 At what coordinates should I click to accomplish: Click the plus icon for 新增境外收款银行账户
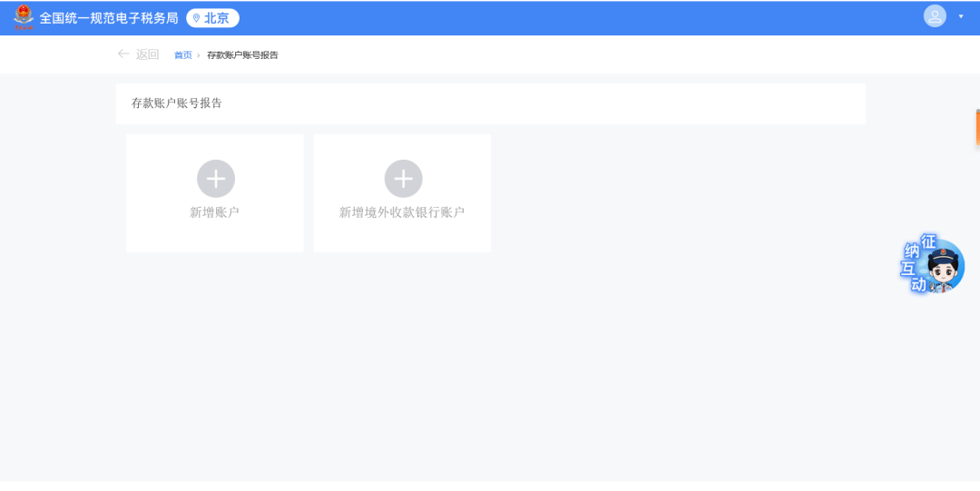(x=403, y=179)
